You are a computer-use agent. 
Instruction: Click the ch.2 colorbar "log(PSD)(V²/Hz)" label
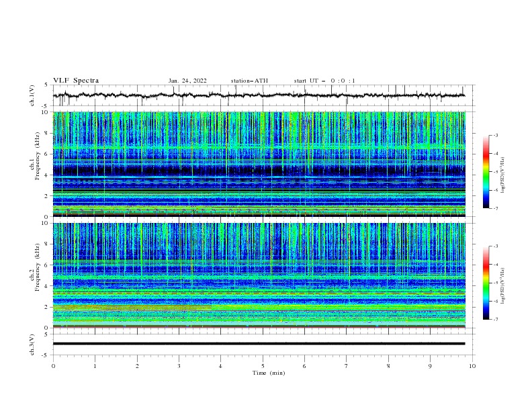tap(502, 286)
